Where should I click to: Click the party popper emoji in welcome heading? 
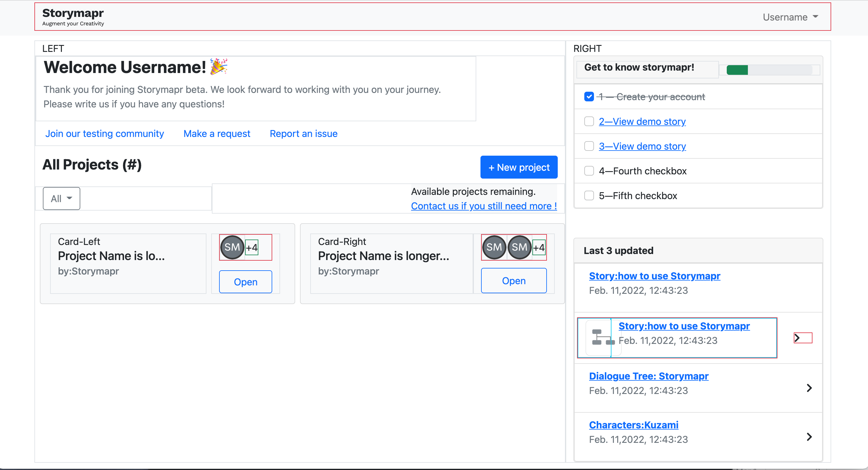(219, 66)
